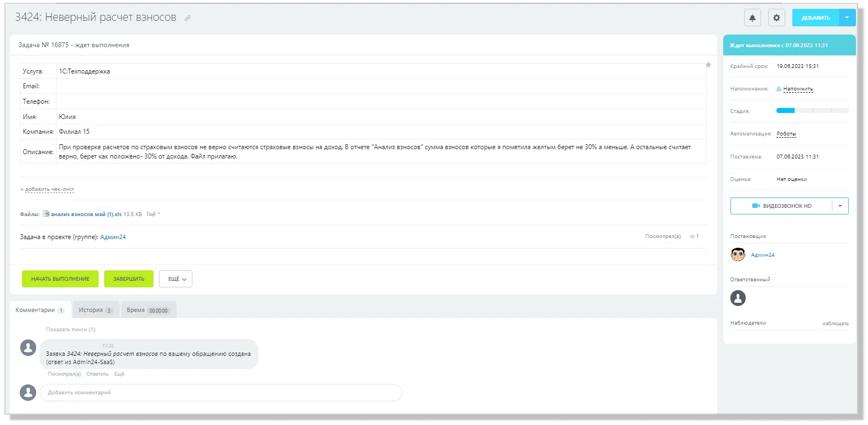Screen dimensions: 868x425
Task: Click the Стадия progress bar
Action: tap(812, 111)
